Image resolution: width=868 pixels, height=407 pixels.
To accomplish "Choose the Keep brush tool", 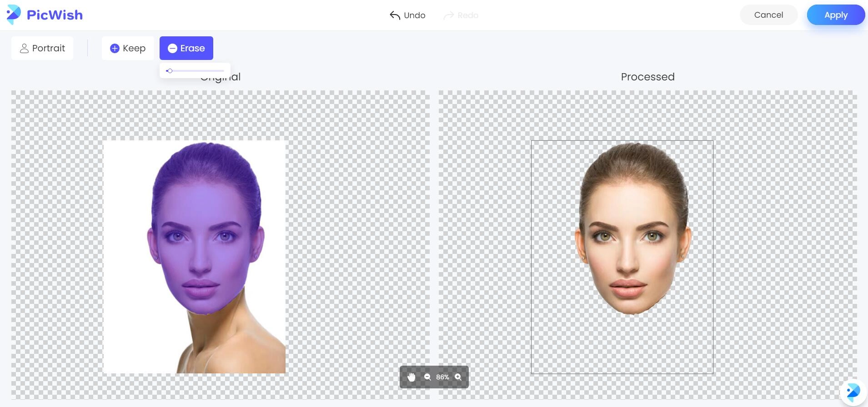I will coord(128,48).
